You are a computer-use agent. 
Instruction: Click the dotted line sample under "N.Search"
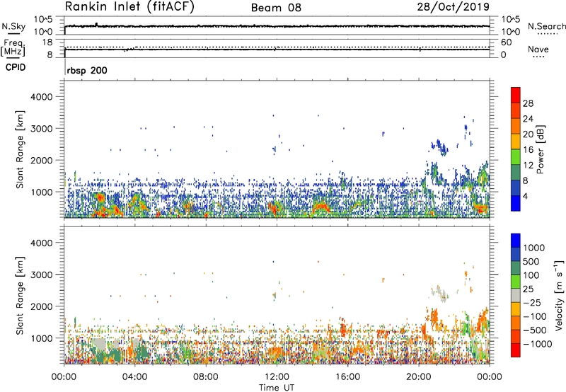click(547, 34)
